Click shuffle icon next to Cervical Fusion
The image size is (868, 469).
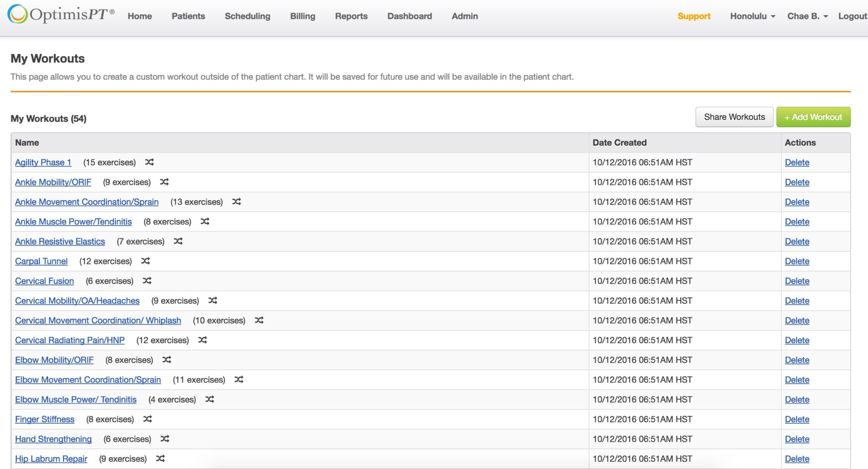147,280
